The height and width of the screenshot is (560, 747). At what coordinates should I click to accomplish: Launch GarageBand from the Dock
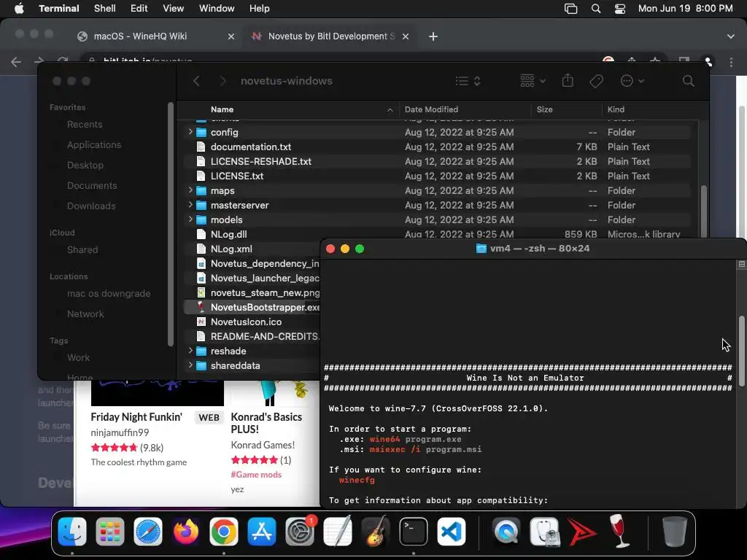(x=376, y=532)
